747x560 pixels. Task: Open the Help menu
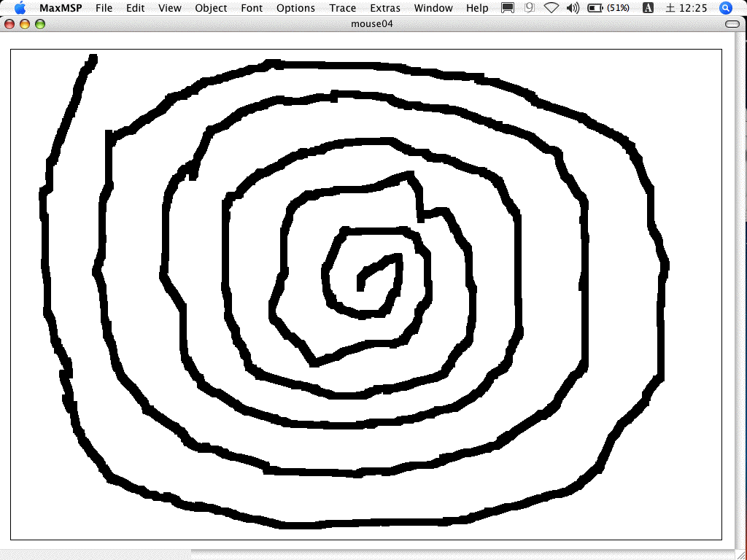pyautogui.click(x=477, y=8)
